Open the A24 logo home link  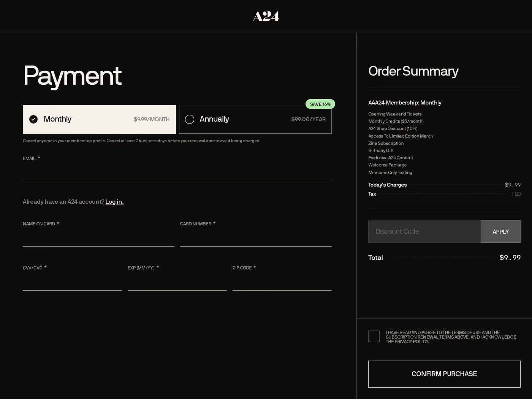[266, 16]
